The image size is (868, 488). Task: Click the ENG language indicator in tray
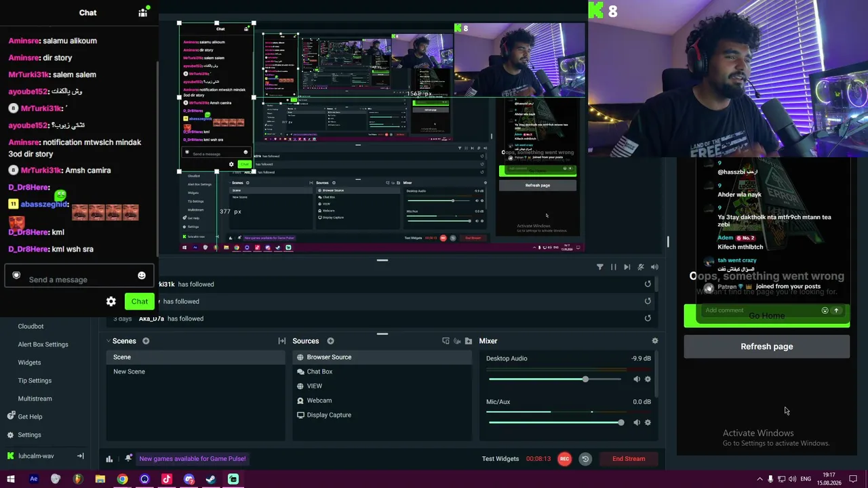(x=806, y=479)
